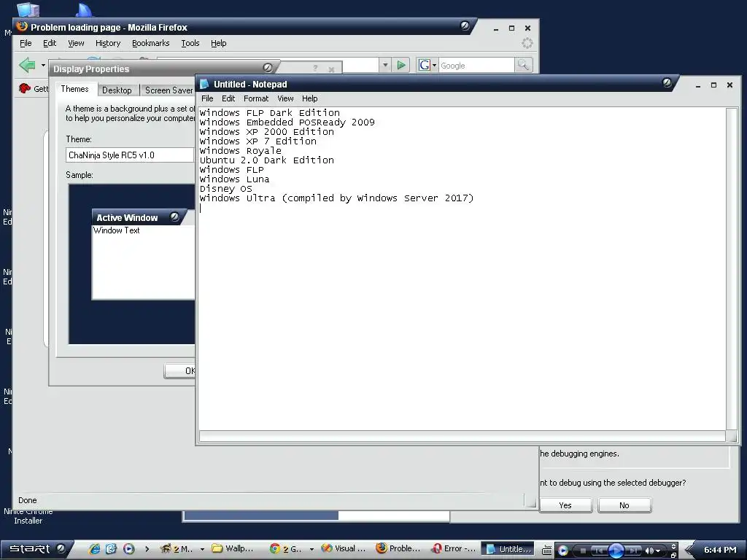Open the grouped '2 M...' taskbar button
The width and height of the screenshot is (747, 560).
pyautogui.click(x=182, y=549)
